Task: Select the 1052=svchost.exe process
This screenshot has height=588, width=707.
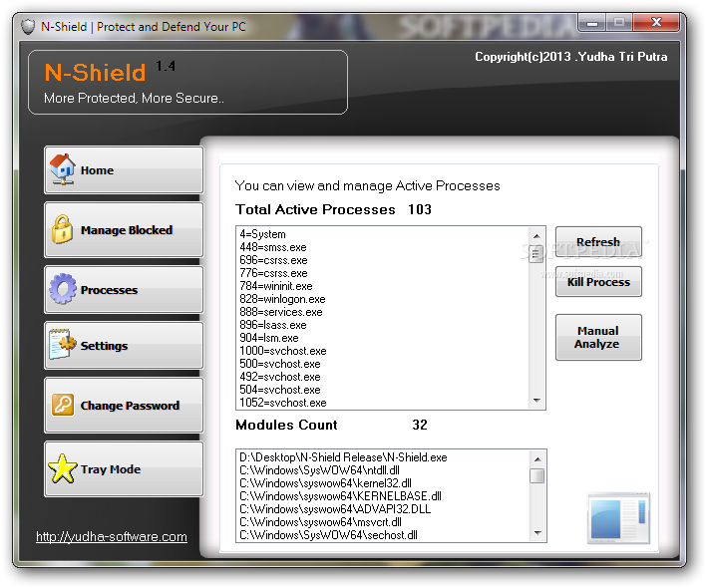Action: pos(383,403)
